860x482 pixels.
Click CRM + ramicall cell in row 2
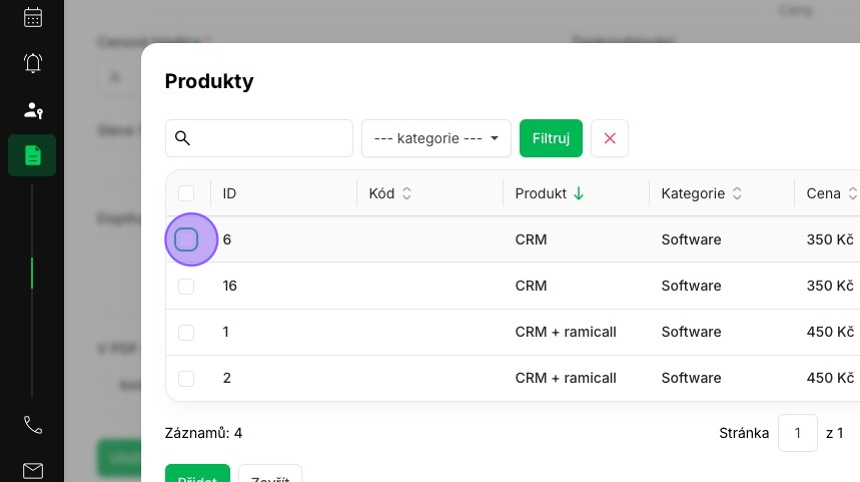(565, 378)
